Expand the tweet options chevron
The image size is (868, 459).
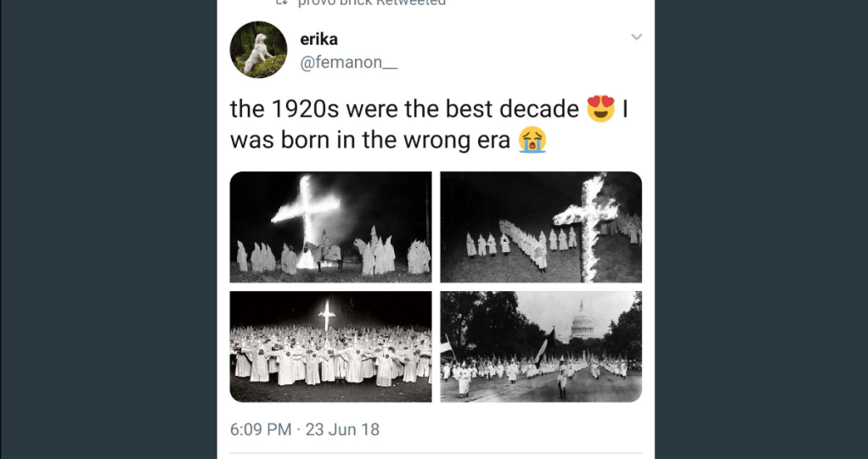[637, 37]
